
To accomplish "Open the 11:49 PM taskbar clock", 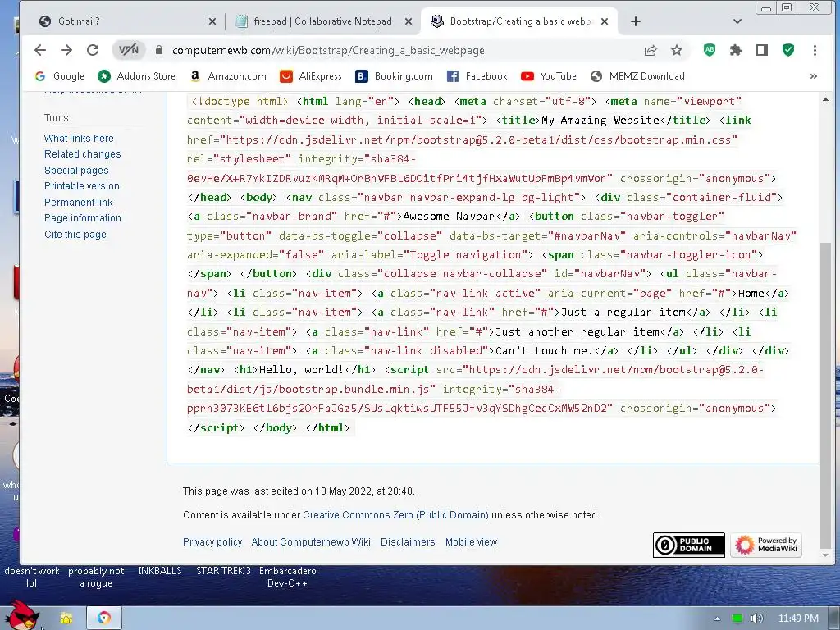I will 798,619.
